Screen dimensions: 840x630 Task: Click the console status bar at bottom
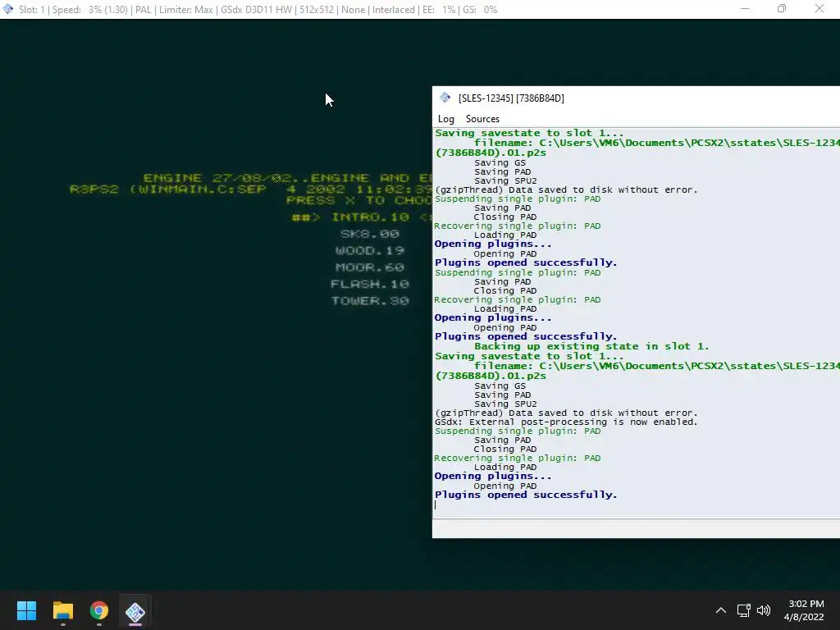click(x=636, y=529)
